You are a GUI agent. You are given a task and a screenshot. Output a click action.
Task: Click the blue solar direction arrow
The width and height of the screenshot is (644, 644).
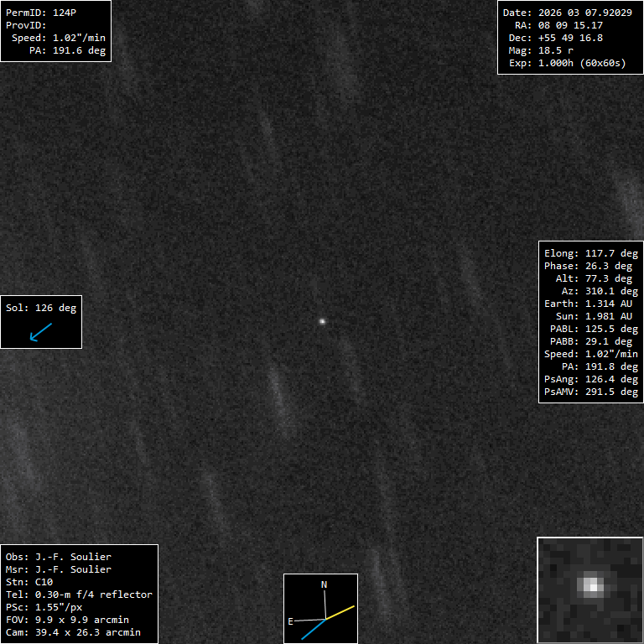[x=40, y=332]
